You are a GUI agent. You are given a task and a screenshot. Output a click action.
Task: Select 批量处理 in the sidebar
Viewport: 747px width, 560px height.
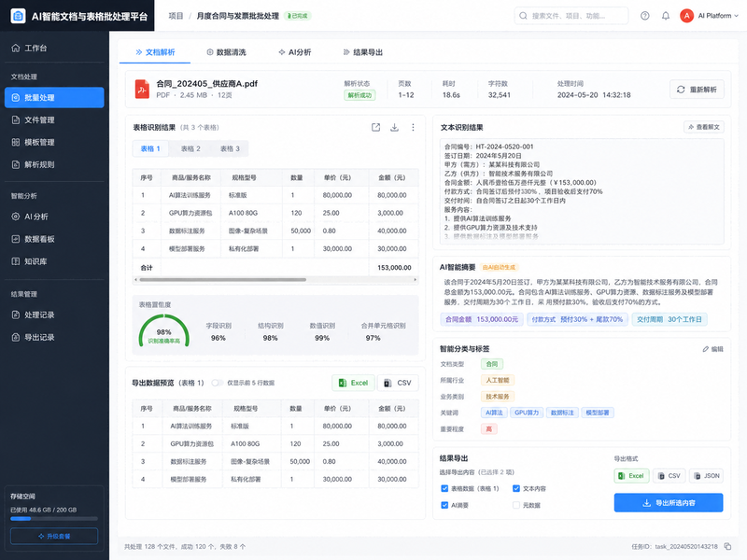point(54,98)
